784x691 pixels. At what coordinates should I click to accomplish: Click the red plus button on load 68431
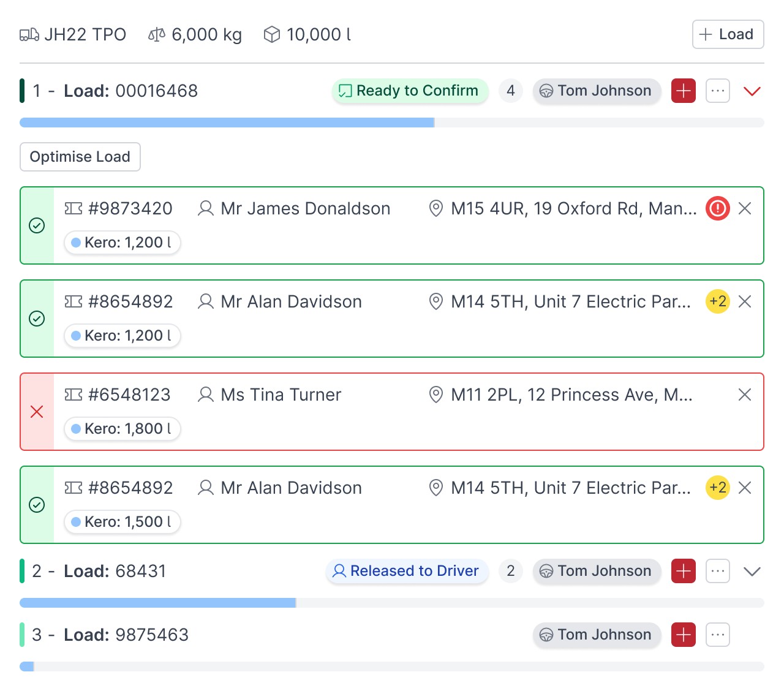coord(684,571)
